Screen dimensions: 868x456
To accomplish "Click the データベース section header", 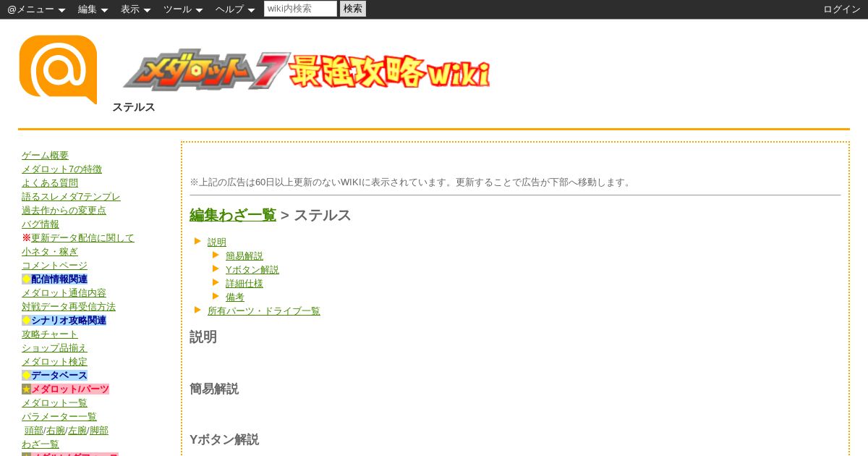I will coord(59,376).
